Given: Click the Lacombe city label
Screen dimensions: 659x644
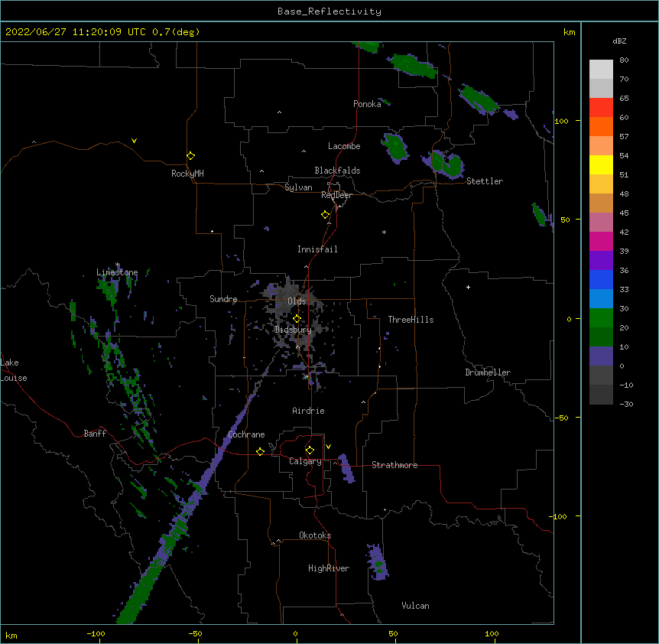Looking at the screenshot, I should tap(344, 146).
